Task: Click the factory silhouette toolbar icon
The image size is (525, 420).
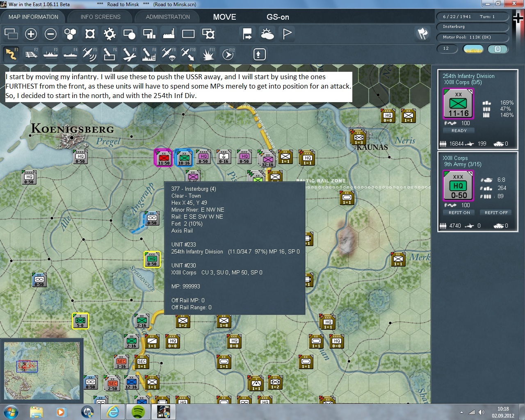Action: coord(169,34)
